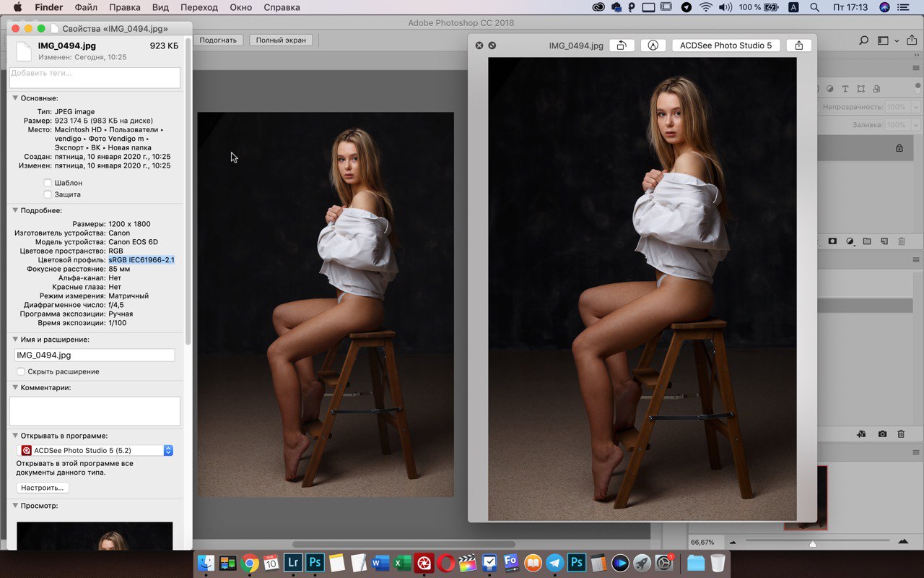The height and width of the screenshot is (578, 924).
Task: Open the Файл menu
Action: coord(86,7)
